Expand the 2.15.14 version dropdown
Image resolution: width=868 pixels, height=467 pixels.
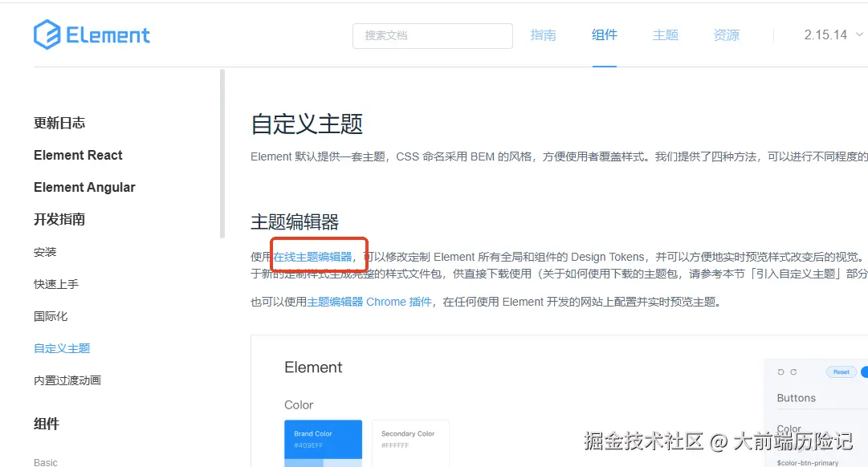coord(833,35)
